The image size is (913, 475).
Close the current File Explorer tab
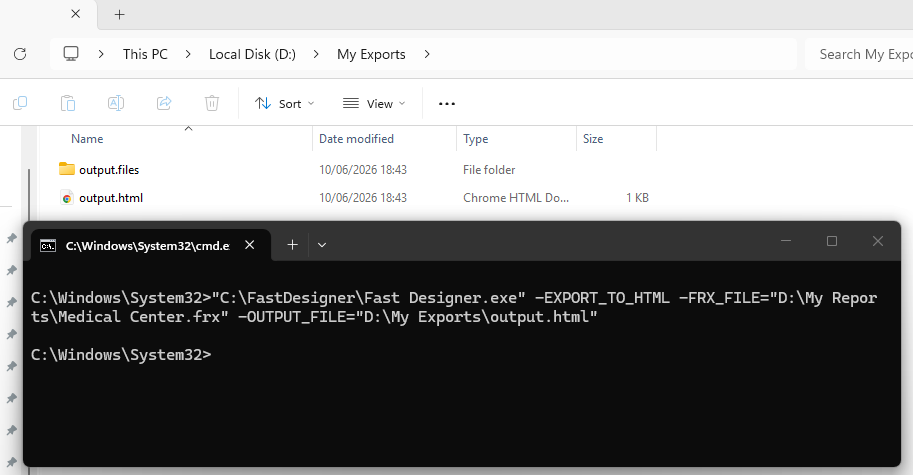(76, 14)
